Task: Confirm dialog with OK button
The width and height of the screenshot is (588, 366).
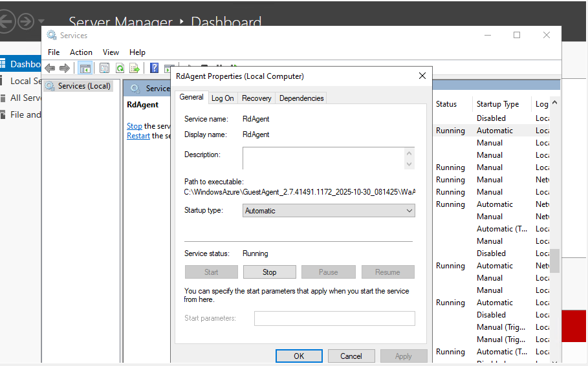Action: pos(299,356)
